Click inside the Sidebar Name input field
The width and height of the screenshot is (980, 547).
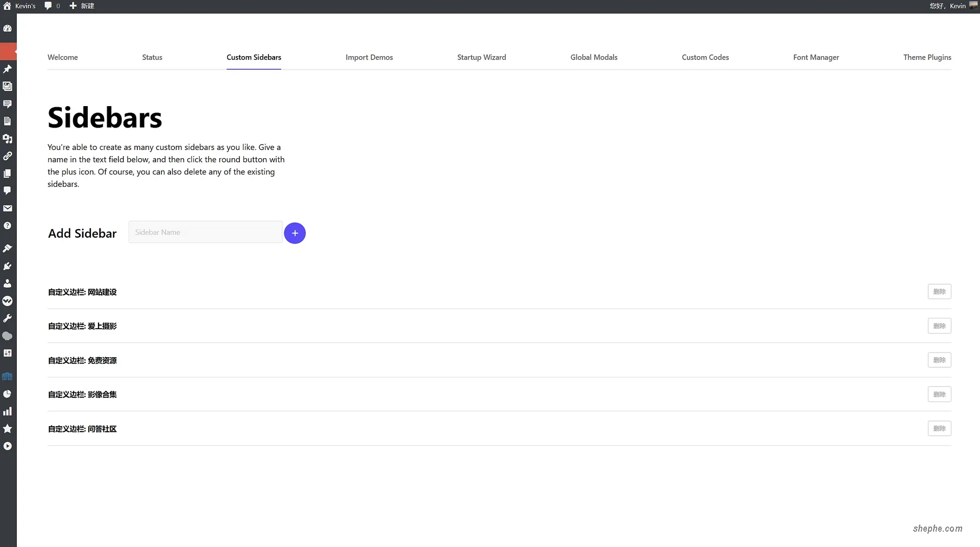click(204, 232)
